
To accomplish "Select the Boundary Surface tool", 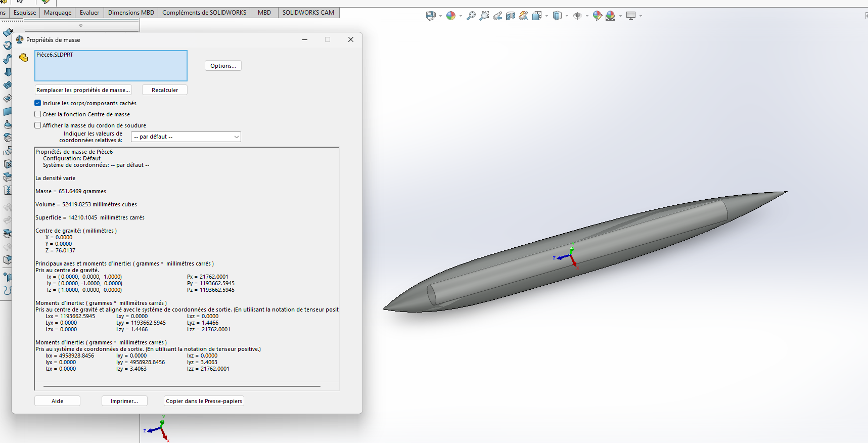I will tap(8, 85).
